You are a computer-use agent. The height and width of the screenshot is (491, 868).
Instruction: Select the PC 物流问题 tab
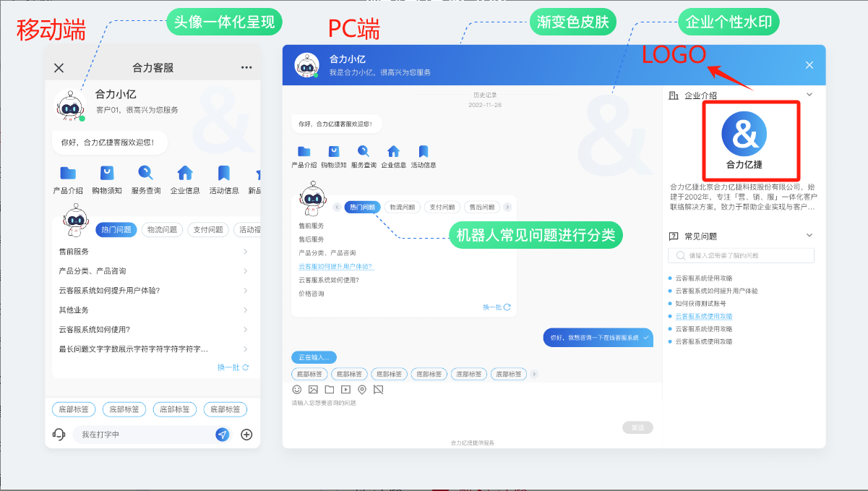(403, 207)
